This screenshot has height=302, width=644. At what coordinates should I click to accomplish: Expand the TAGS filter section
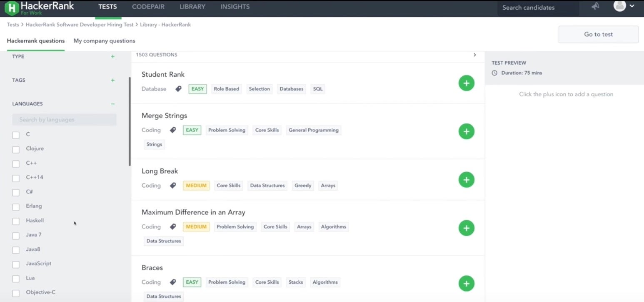[112, 80]
